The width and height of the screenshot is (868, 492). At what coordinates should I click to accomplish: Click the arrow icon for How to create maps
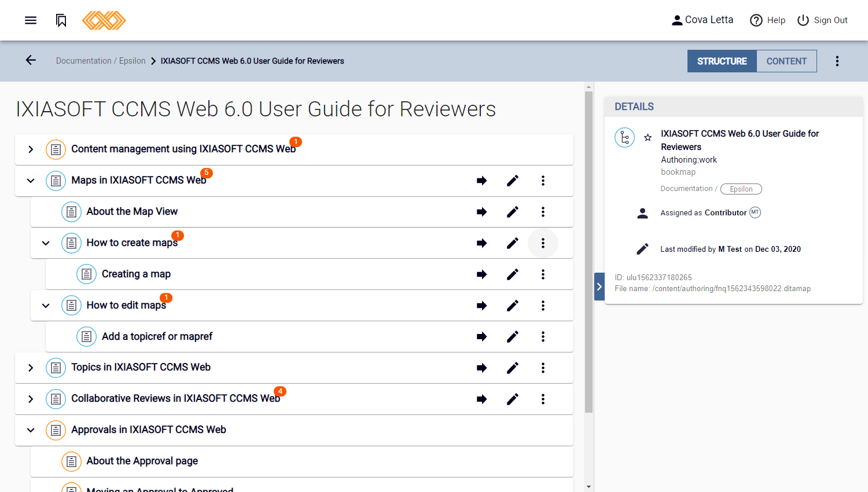(x=481, y=243)
